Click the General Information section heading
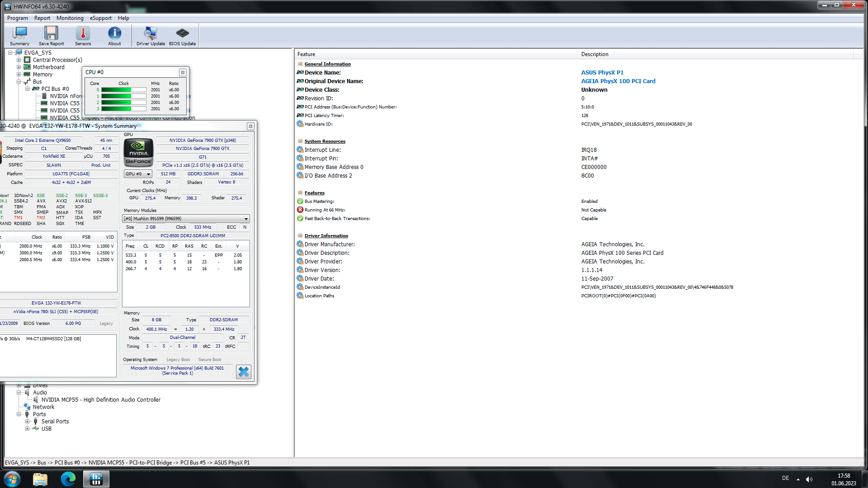This screenshot has height=488, width=868. click(327, 64)
